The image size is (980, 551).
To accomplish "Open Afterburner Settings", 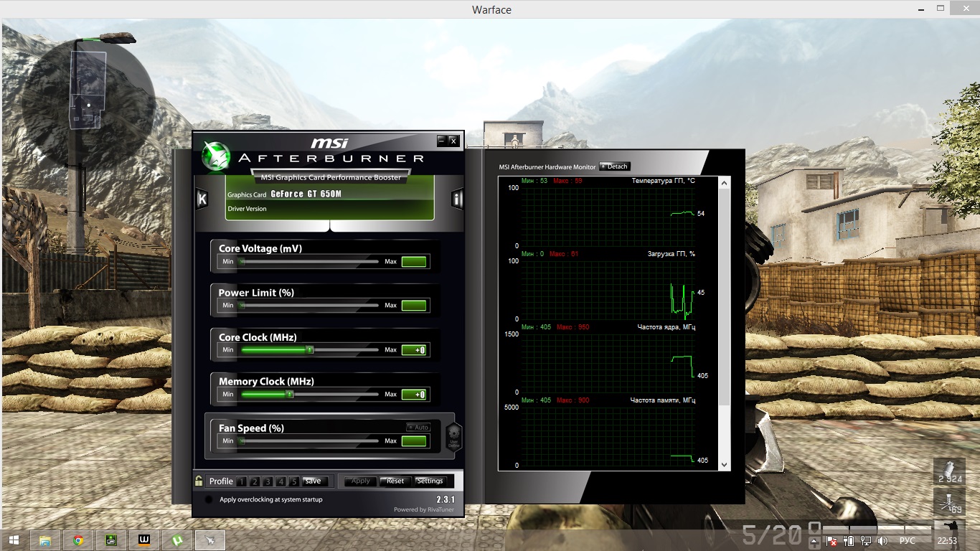I will (x=430, y=481).
